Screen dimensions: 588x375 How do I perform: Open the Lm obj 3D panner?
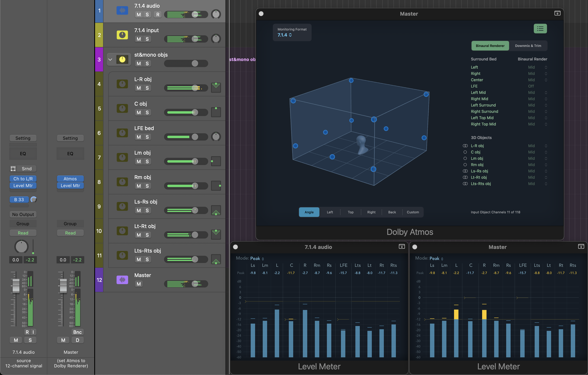pos(216,161)
